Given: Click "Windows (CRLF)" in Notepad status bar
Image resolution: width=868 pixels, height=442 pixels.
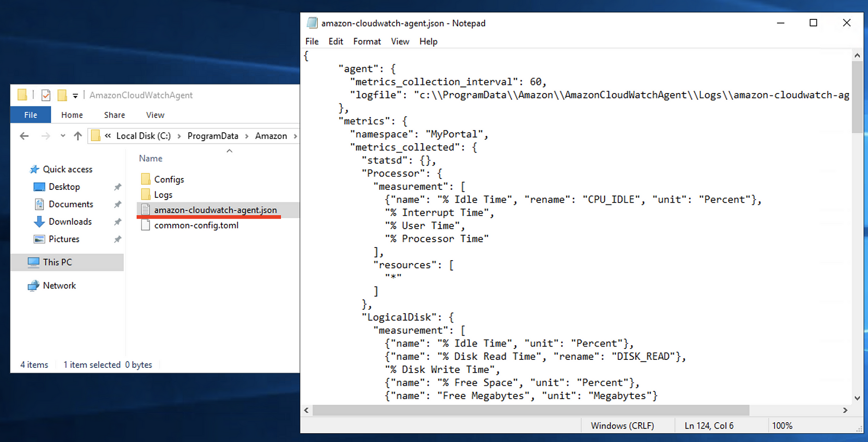Looking at the screenshot, I should pos(622,426).
